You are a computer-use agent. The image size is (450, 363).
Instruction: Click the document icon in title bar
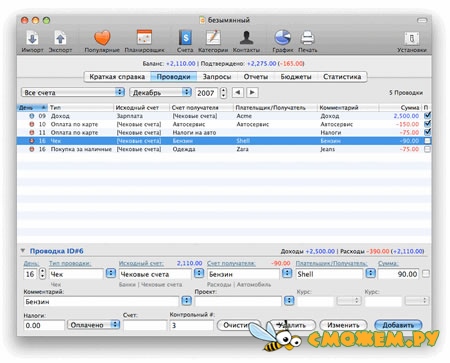202,20
